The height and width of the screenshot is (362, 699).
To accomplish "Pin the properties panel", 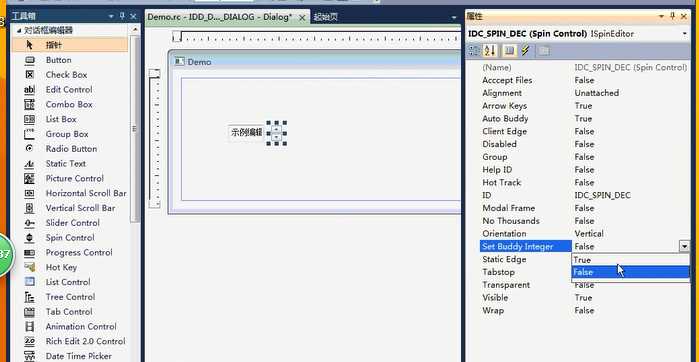I will coord(673,16).
